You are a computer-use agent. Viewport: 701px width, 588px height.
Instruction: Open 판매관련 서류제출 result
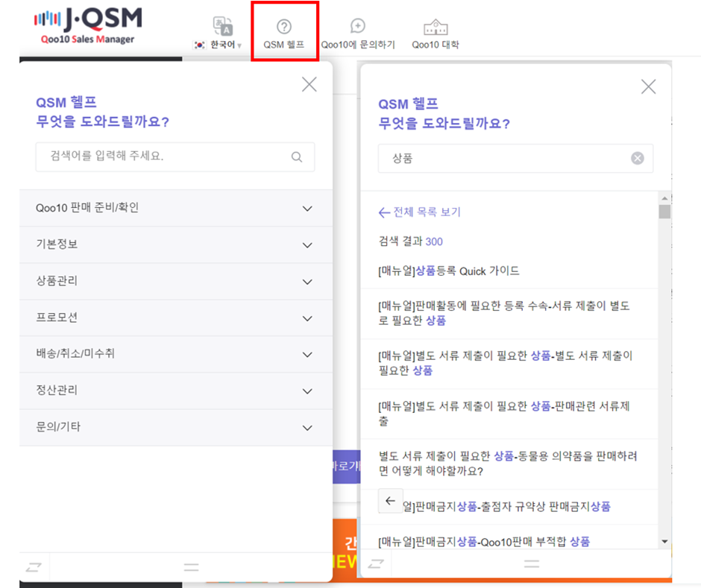click(504, 414)
